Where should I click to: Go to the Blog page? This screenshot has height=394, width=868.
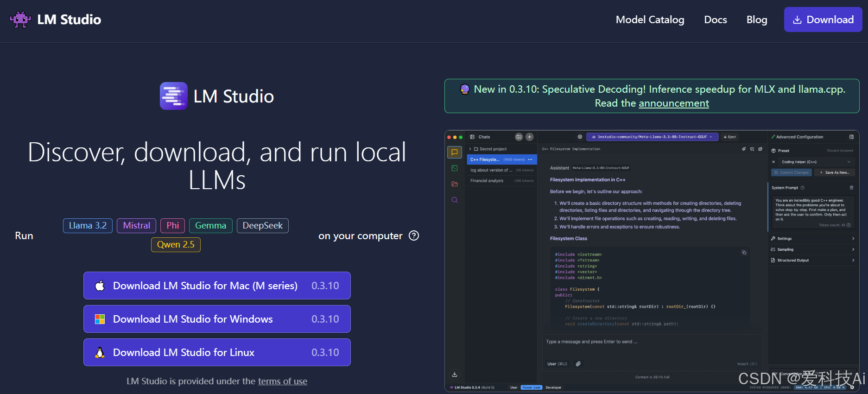tap(757, 19)
